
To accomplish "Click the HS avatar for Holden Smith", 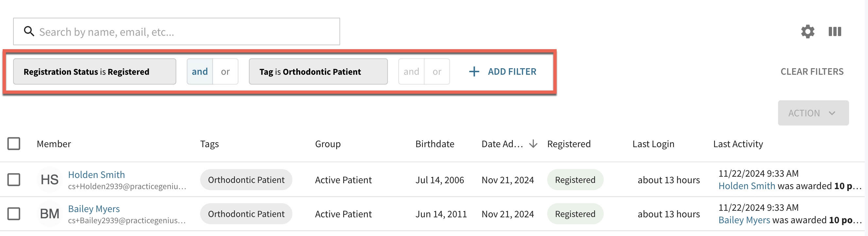I will point(49,180).
